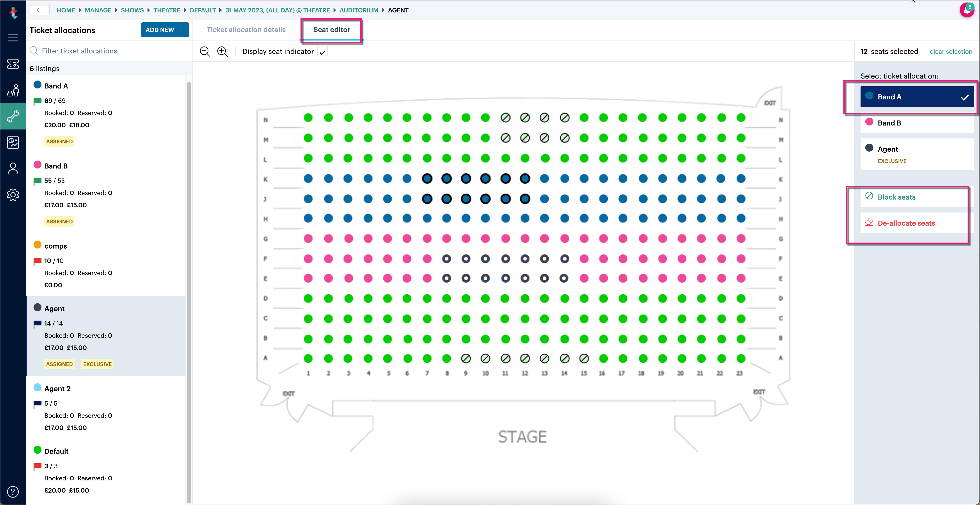Open notifications bell with badge 9
The image size is (980, 505).
(x=967, y=10)
